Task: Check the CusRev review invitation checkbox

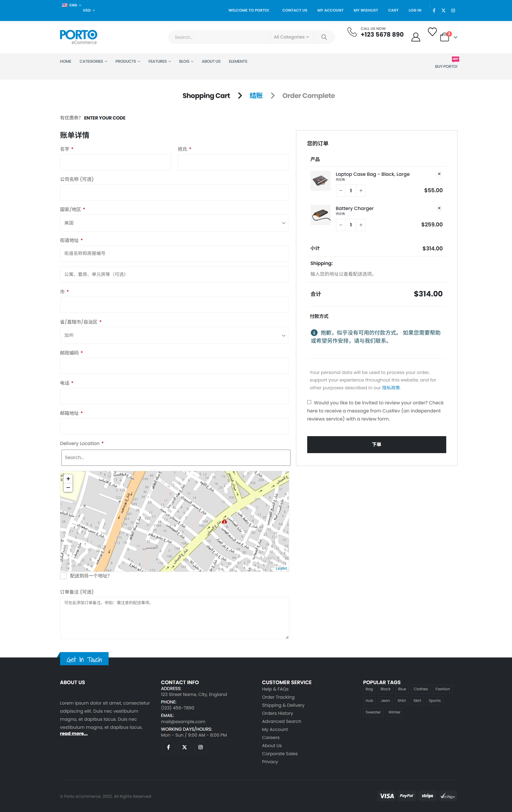Action: (x=309, y=402)
